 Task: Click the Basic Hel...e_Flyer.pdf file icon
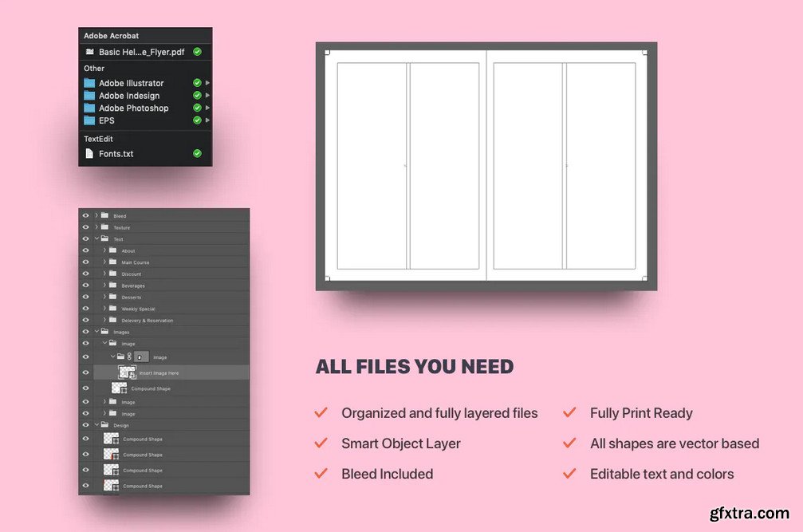tap(89, 52)
